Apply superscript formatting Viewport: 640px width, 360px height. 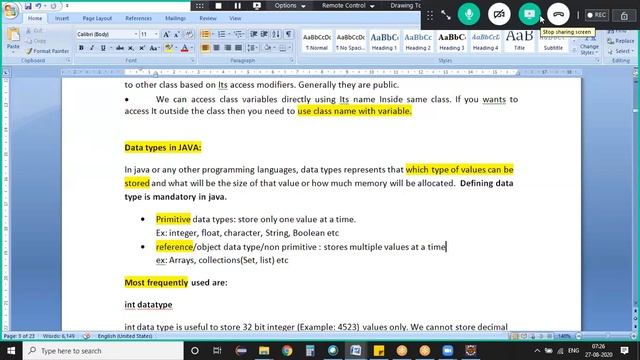[142, 48]
